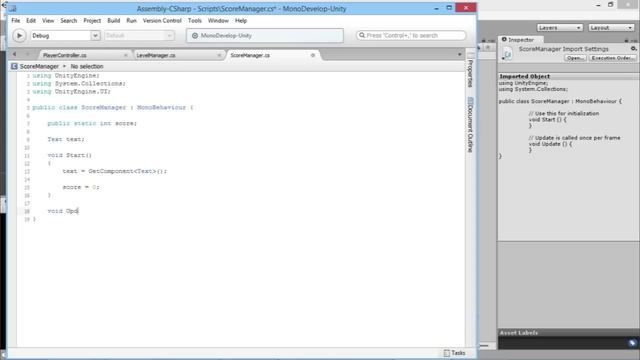Open the document tab list dropdown arrow
The image size is (640, 360).
460,54
